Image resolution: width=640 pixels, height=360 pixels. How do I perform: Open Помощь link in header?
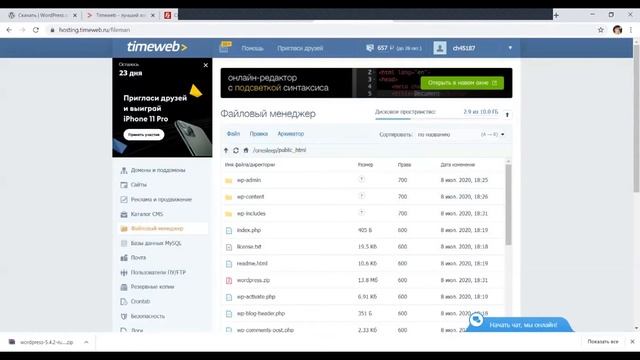click(x=252, y=48)
